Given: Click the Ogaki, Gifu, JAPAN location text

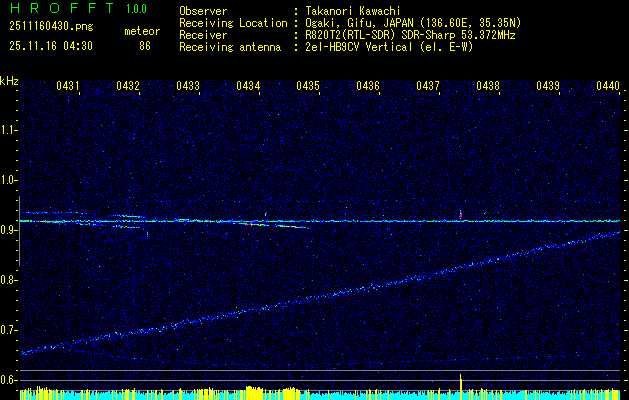Looking at the screenshot, I should coord(413,23).
